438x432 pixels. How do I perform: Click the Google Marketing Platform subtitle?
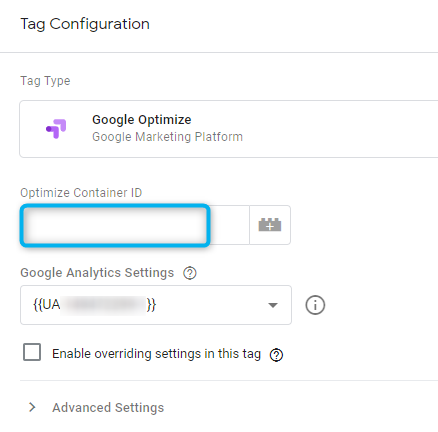(x=167, y=137)
